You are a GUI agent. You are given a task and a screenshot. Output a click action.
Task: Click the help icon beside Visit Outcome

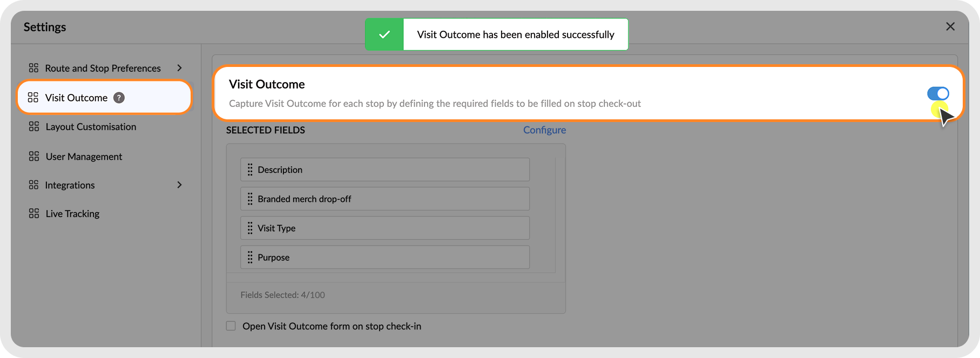pos(119,98)
